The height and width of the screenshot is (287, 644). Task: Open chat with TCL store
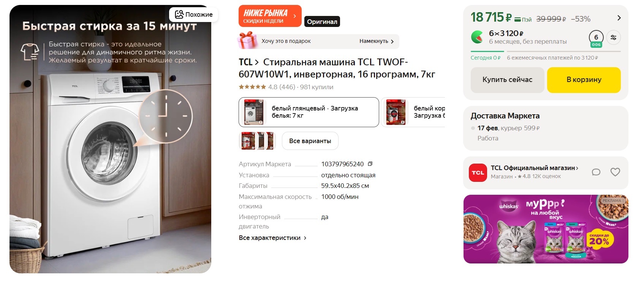click(596, 172)
